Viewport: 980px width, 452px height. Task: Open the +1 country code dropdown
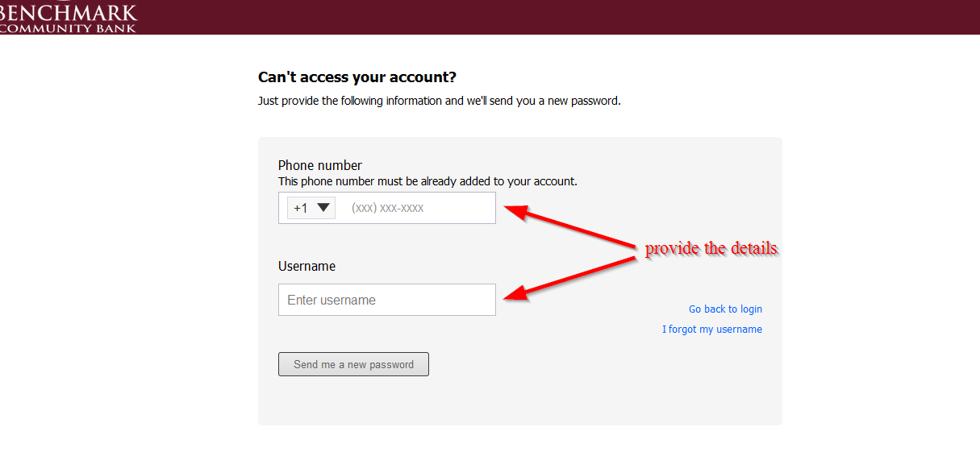311,208
